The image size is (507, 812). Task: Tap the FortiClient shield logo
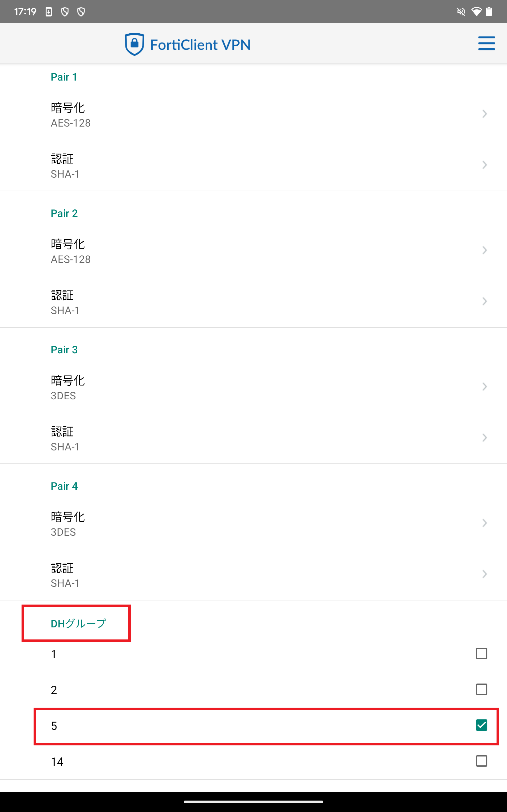pos(134,44)
